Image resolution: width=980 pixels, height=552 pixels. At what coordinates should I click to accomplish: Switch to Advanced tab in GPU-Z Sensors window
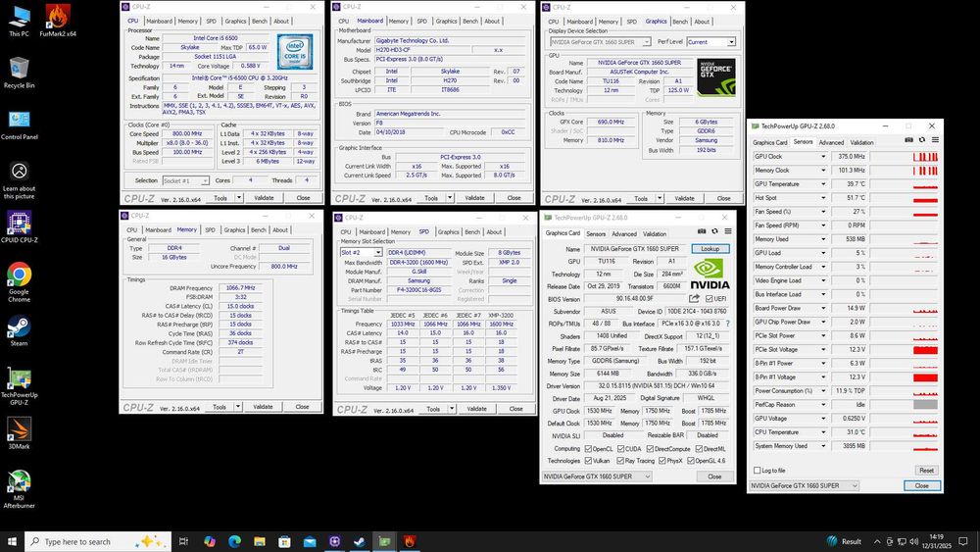831,142
